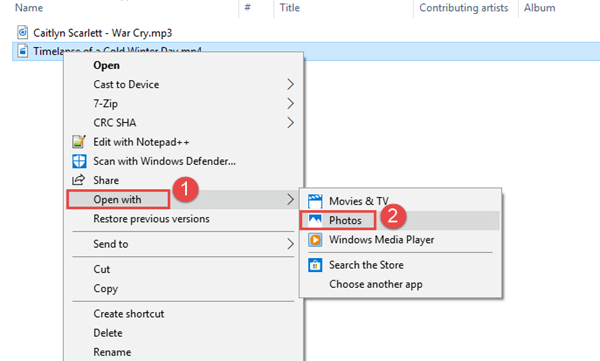
Task: Click the Movies & TV clapperboard icon
Action: point(315,201)
